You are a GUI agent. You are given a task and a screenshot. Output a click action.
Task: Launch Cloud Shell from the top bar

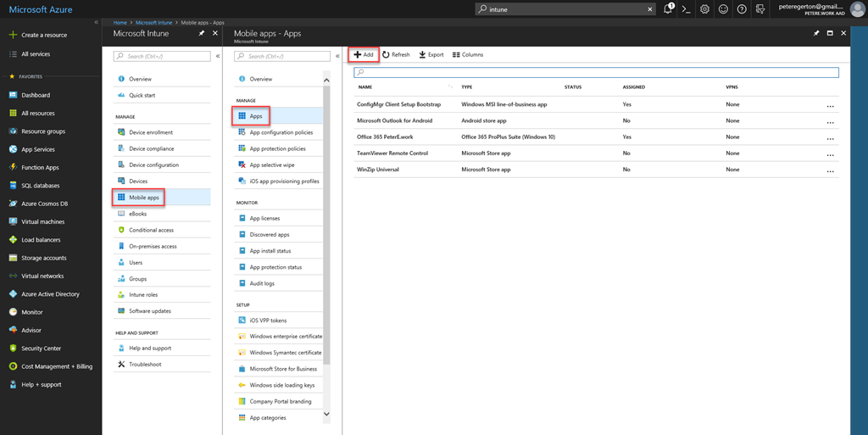tap(687, 9)
